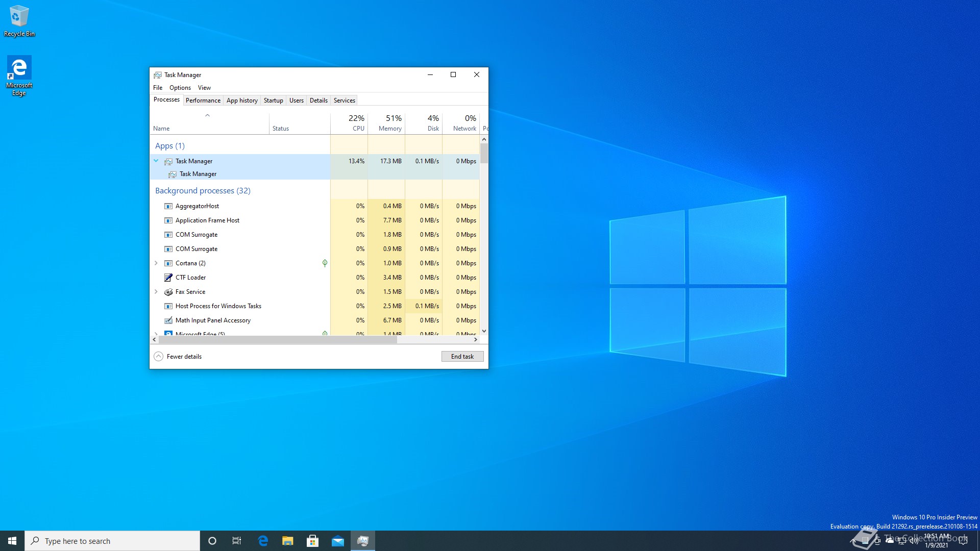Sort by the Network column header
Viewport: 980px width, 551px height.
point(461,123)
